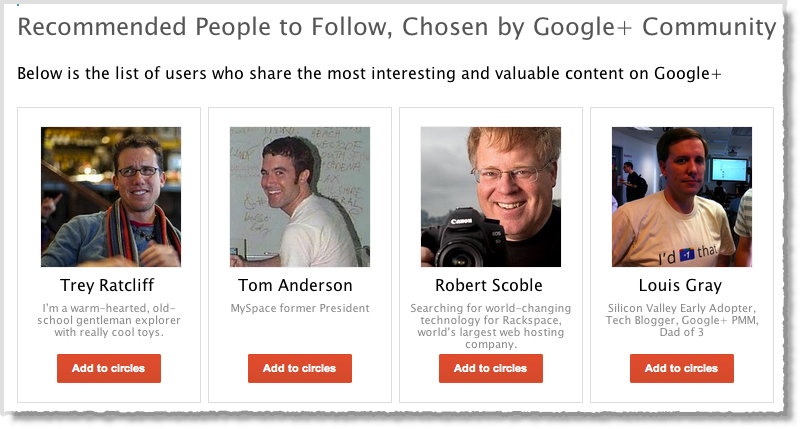
Task: Select Robert Scoble's Rackspace bio text
Action: coord(490,326)
